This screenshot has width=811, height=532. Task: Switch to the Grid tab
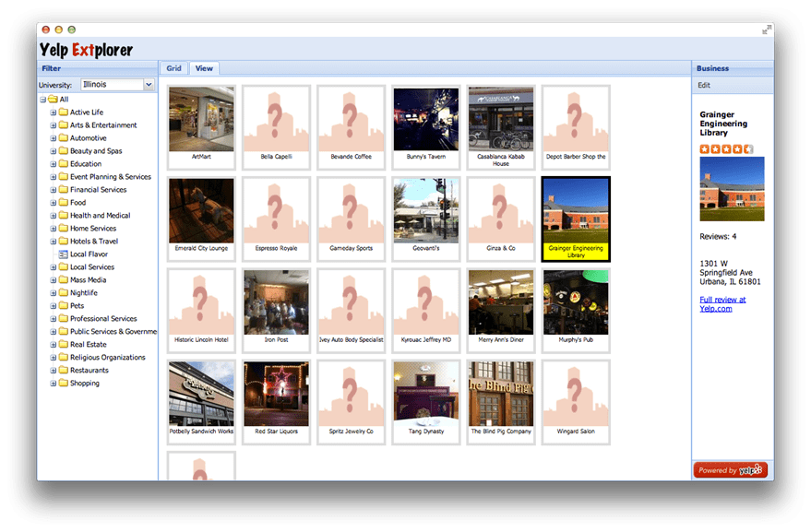click(173, 68)
